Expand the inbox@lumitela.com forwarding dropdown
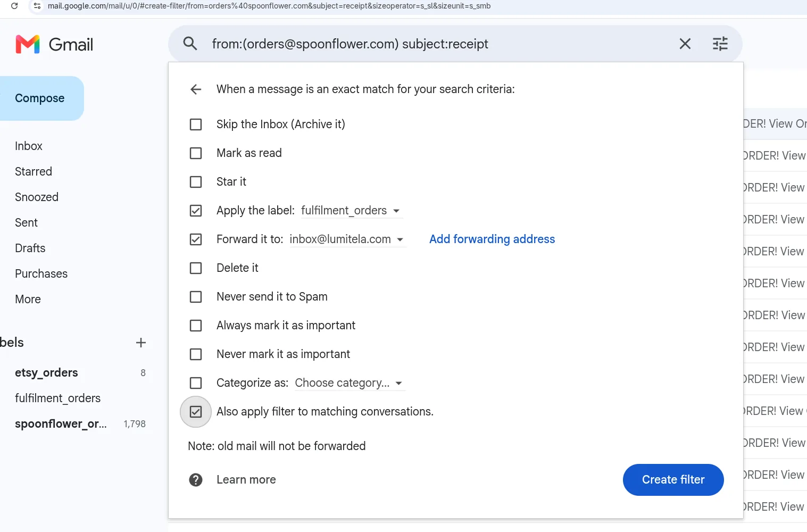 point(347,239)
